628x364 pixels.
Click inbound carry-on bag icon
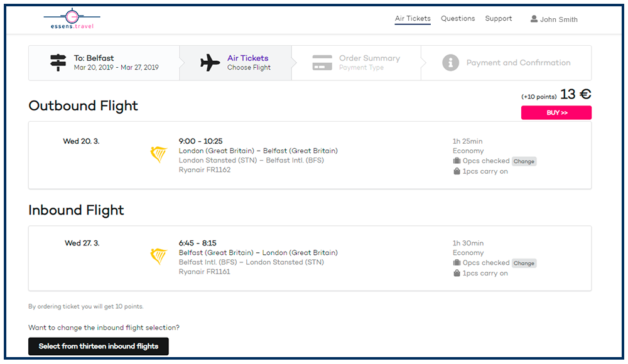[457, 273]
